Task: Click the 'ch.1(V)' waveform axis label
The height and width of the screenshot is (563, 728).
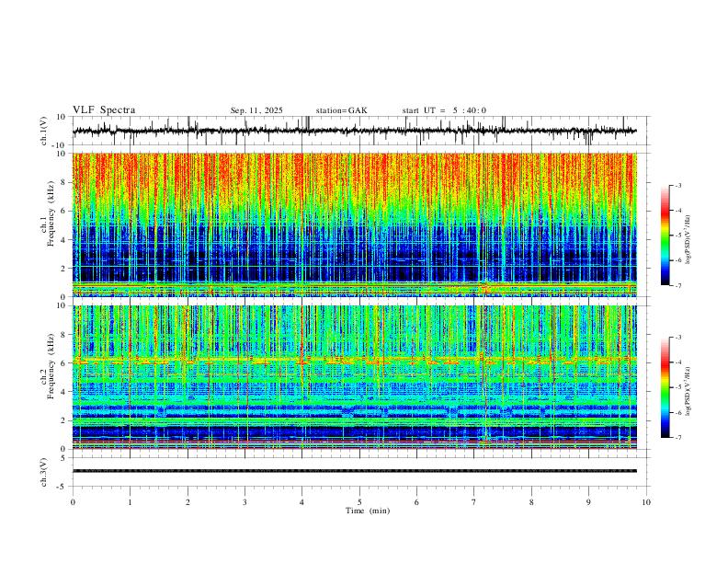Action: point(44,131)
